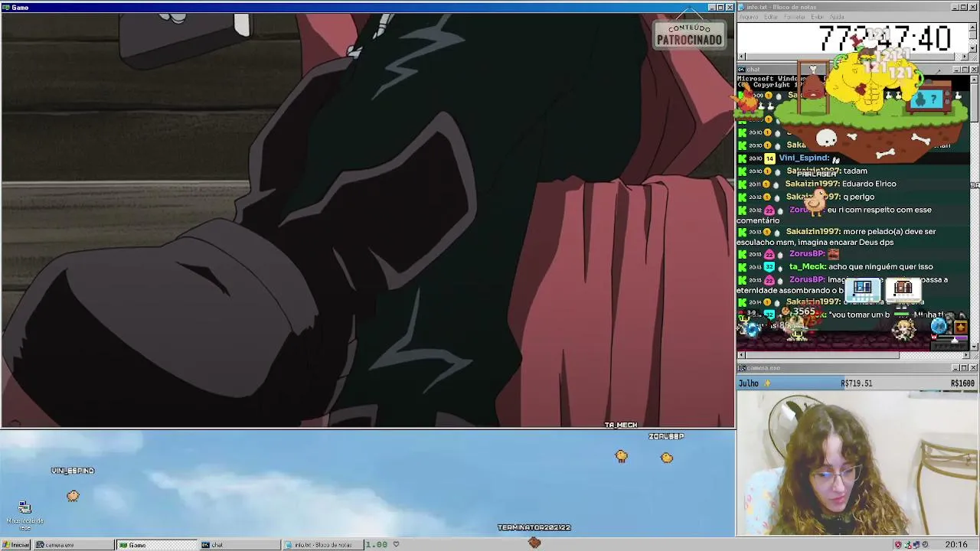Image resolution: width=980 pixels, height=551 pixels.
Task: Click the red icon in the system tray
Action: [x=898, y=545]
